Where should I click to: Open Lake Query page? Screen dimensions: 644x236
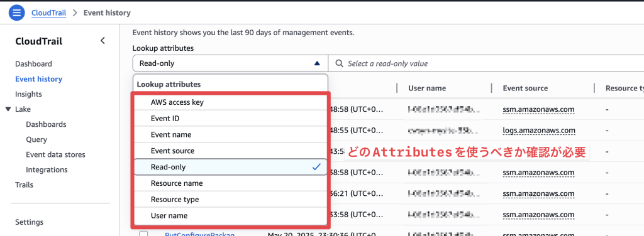36,139
